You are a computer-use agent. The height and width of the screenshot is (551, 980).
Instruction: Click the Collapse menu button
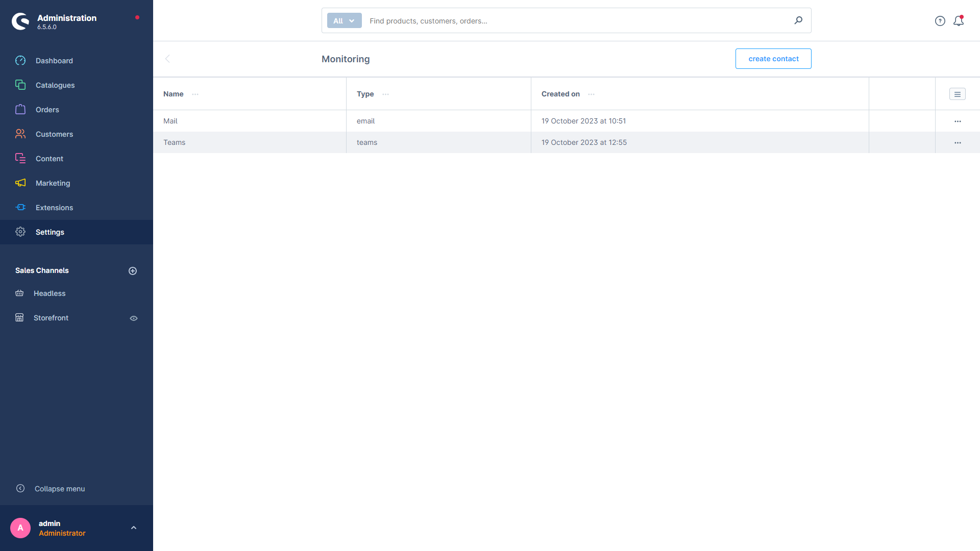[x=60, y=488]
